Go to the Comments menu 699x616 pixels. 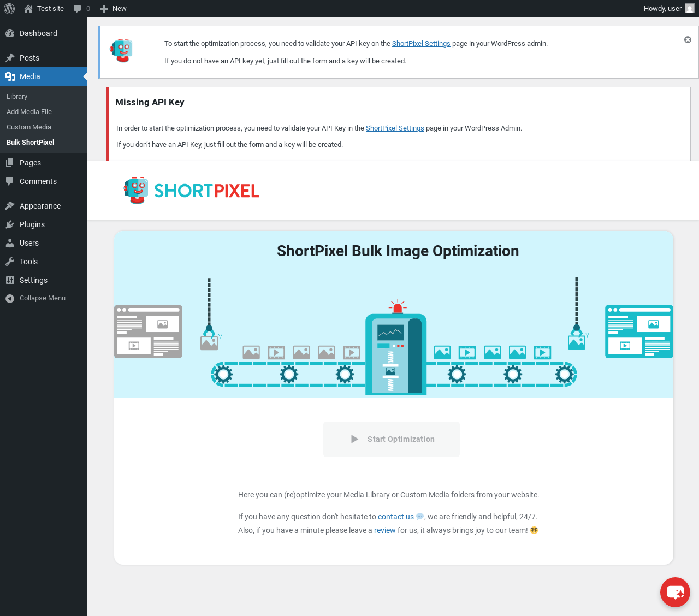pyautogui.click(x=44, y=181)
